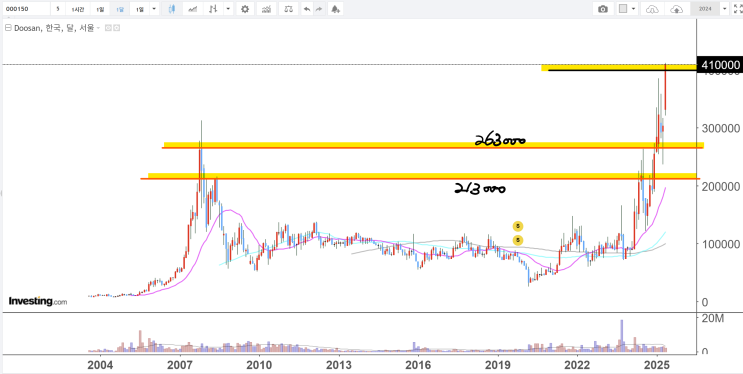743x374 pixels.
Task: Choose the chart layout square icon
Action: click(623, 9)
